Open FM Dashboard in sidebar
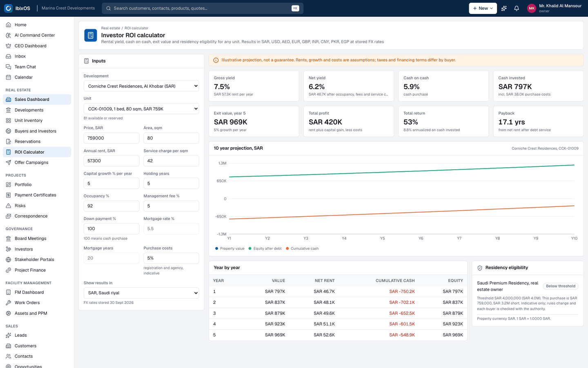 (x=37, y=292)
